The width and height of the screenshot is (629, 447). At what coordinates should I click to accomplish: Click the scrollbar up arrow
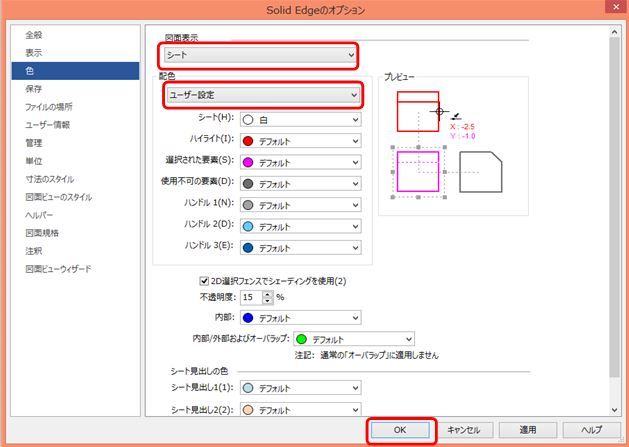point(614,32)
